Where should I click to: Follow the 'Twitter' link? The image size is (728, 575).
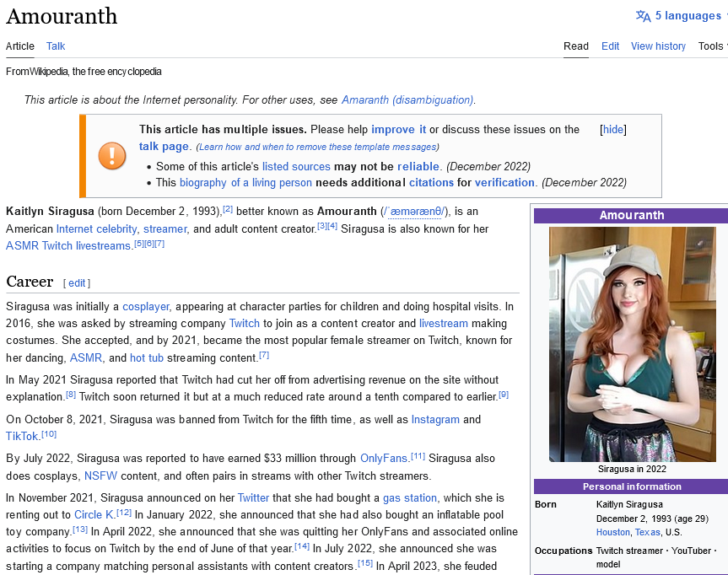click(x=254, y=498)
